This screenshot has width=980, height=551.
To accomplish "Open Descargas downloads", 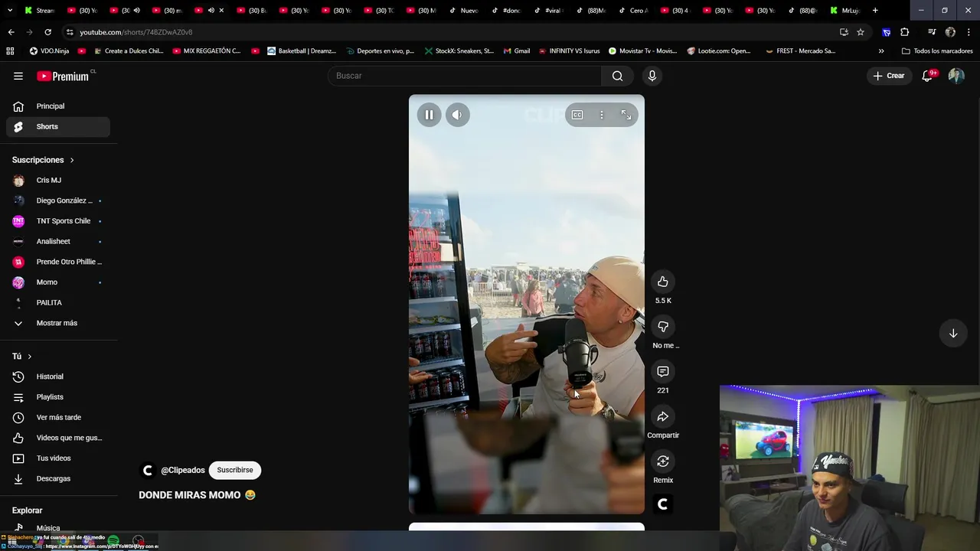I will [58, 478].
